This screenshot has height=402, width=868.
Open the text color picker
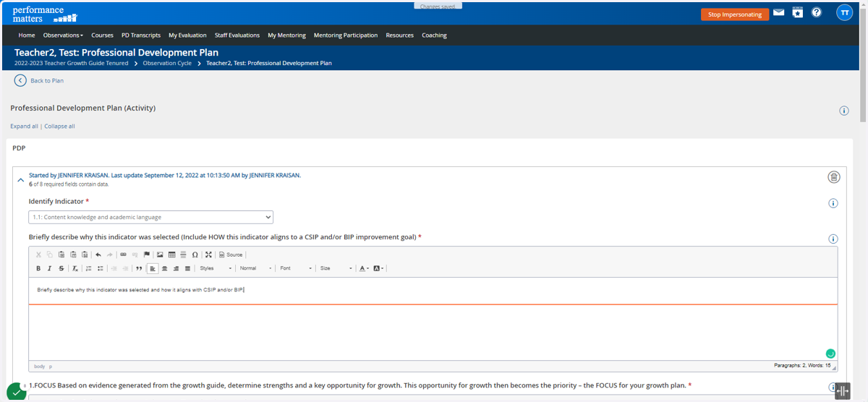(365, 268)
